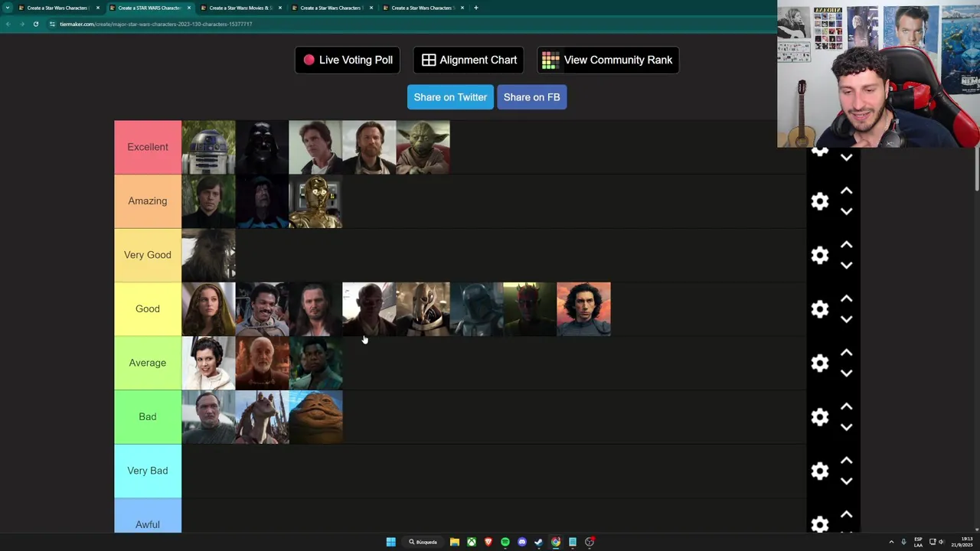Move Average tier down
This screenshot has height=551, width=980.
pyautogui.click(x=847, y=373)
